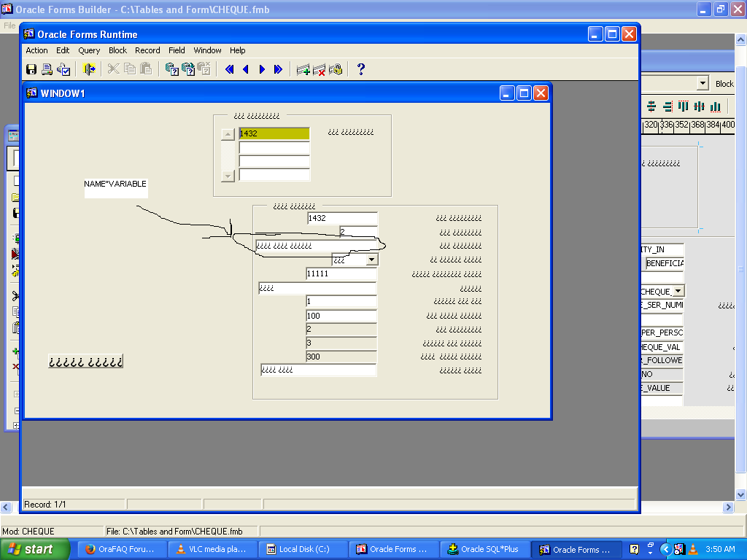This screenshot has height=560, width=747.
Task: Open Print Setup icon with checkmark
Action: point(63,69)
